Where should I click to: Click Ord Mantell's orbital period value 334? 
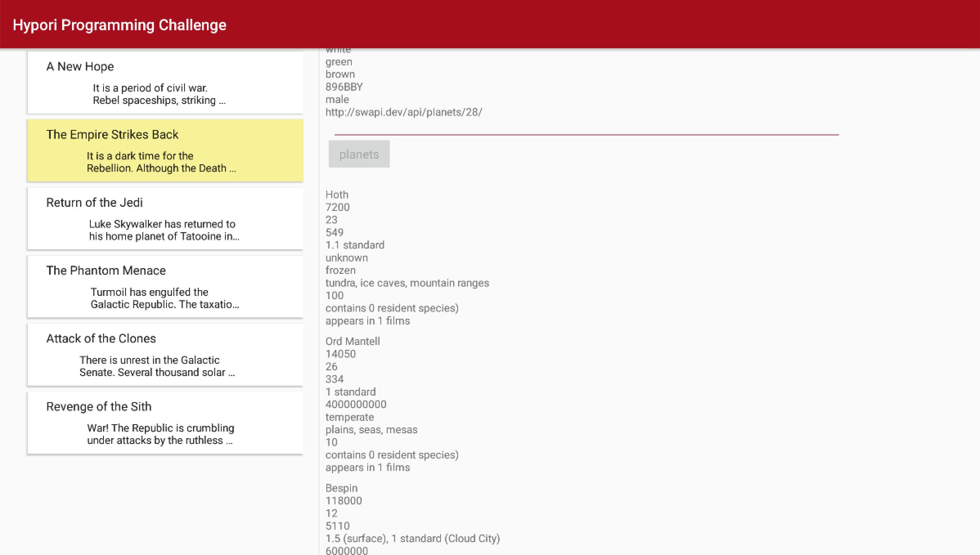pyautogui.click(x=335, y=379)
